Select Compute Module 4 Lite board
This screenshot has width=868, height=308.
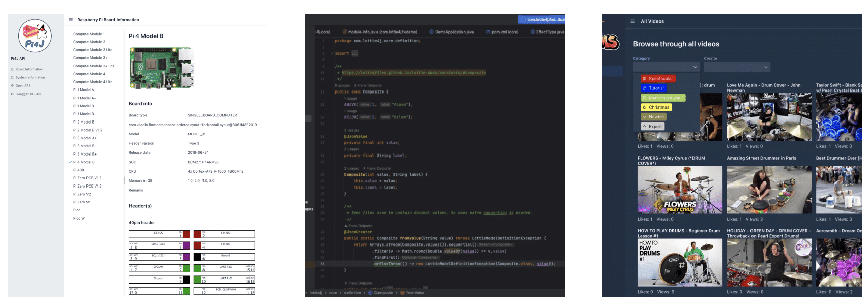[93, 82]
